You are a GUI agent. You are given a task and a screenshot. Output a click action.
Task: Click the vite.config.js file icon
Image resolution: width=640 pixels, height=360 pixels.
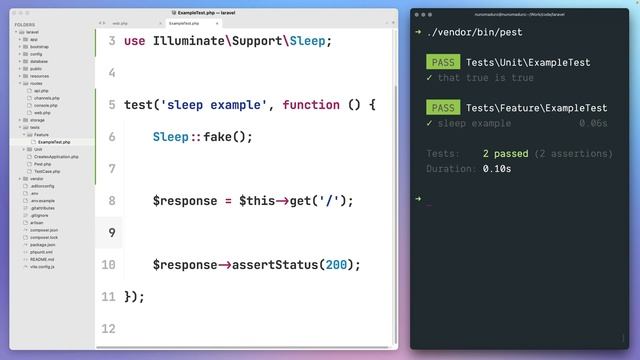26,267
